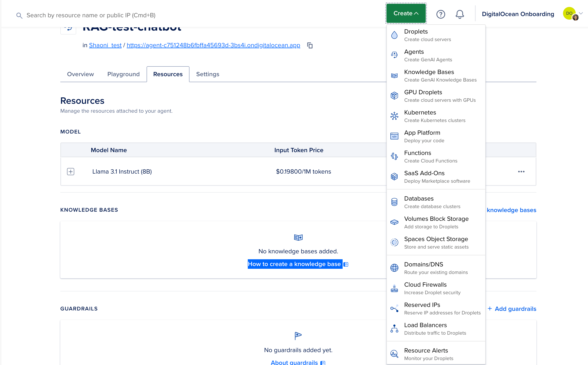Viewport: 588px width, 365px height.
Task: Choose Droplets from the Create menu
Action: point(436,35)
